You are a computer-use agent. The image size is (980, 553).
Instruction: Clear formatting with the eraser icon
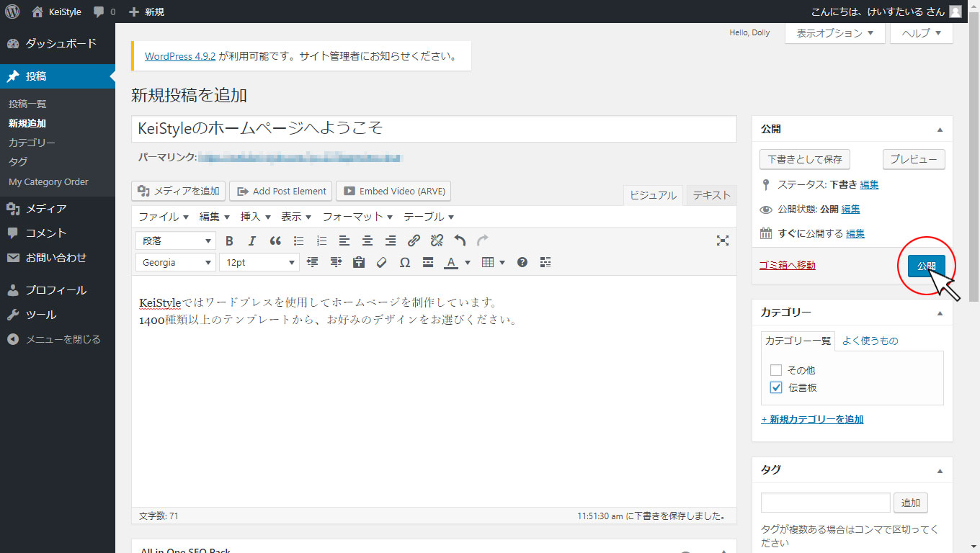pyautogui.click(x=382, y=262)
